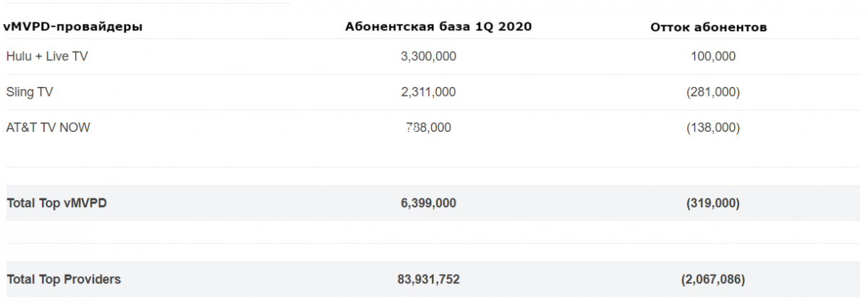Select the AT&T TV NOW cell
The width and height of the screenshot is (868, 305).
pyautogui.click(x=48, y=128)
